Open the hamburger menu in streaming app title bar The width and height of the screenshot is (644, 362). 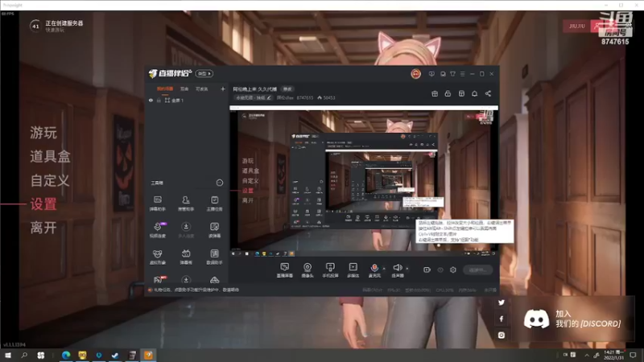click(x=462, y=74)
